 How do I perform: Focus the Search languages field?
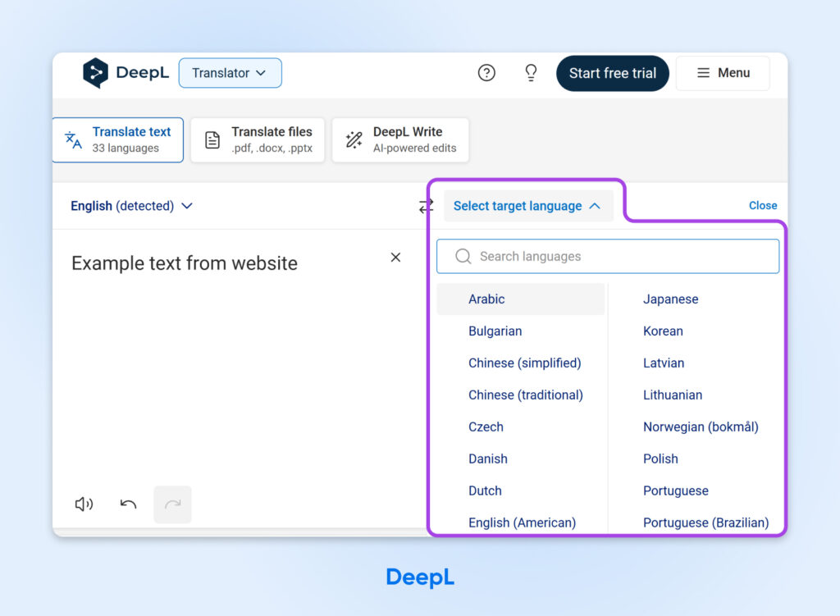click(607, 257)
